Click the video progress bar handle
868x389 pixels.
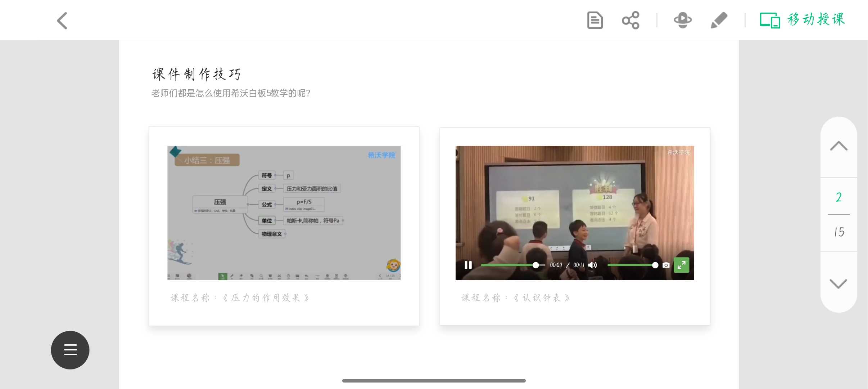tap(536, 265)
